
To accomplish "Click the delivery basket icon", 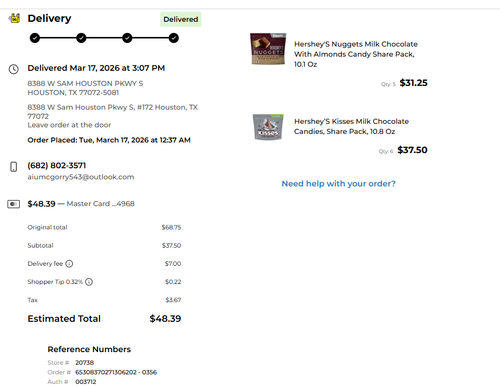I will [14, 18].
